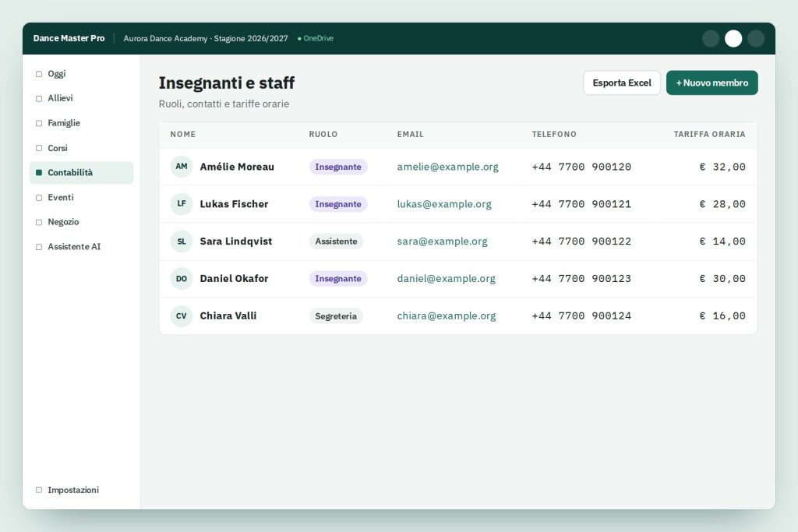The image size is (798, 532).
Task: Click the TARIFFA ORARIA column header
Action: pos(709,134)
